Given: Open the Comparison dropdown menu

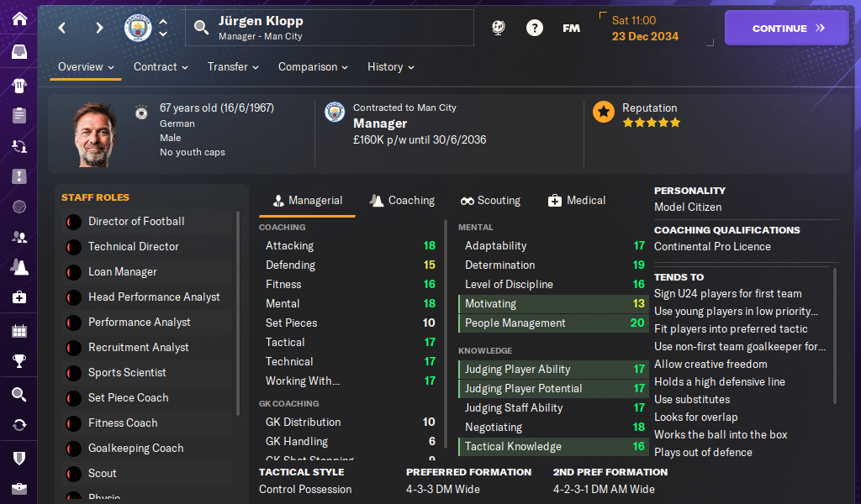Looking at the screenshot, I should click(x=313, y=67).
